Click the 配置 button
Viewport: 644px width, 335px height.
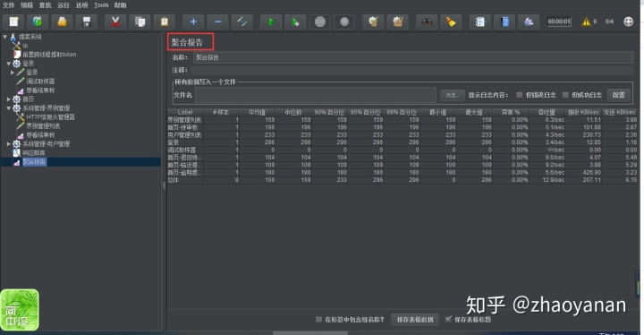tap(619, 95)
